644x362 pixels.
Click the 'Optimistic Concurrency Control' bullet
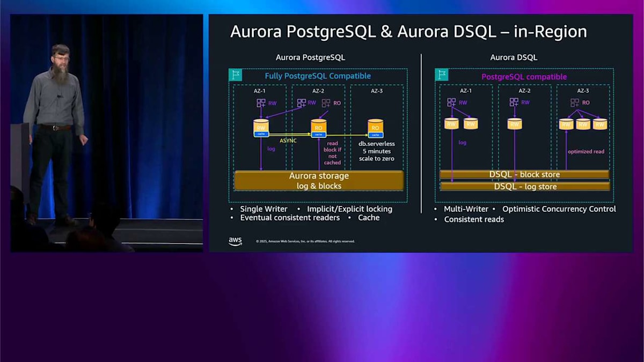559,209
